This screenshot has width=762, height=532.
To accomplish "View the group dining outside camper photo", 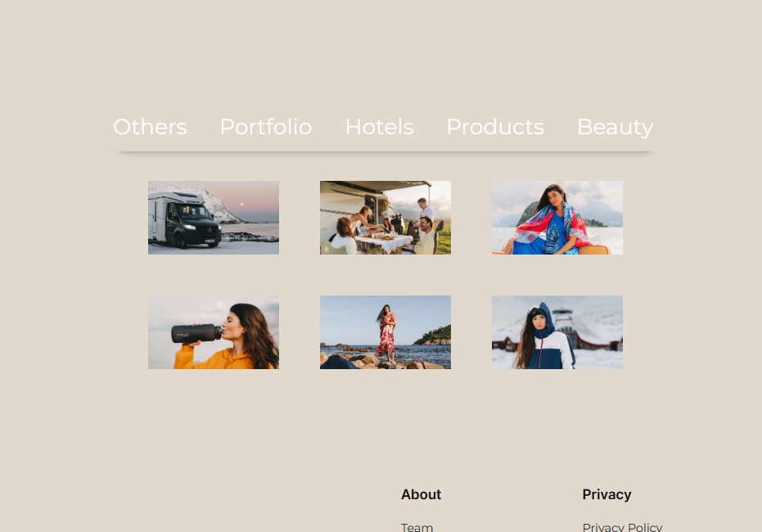I will [386, 218].
